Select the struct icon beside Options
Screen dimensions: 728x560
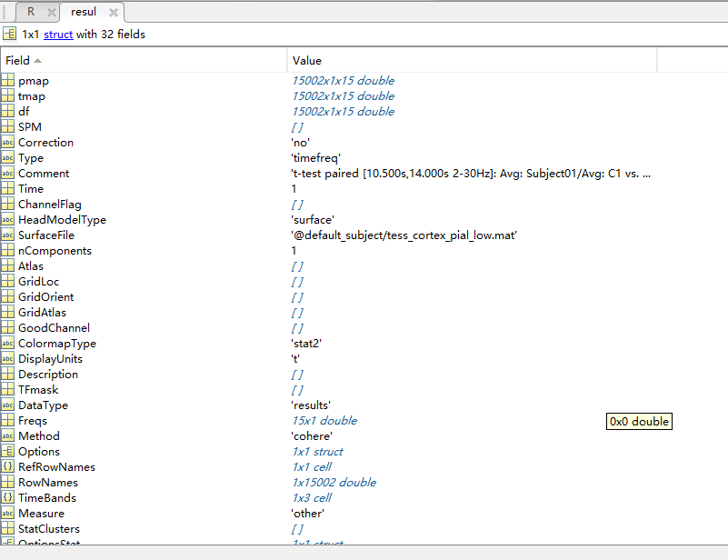click(x=8, y=452)
